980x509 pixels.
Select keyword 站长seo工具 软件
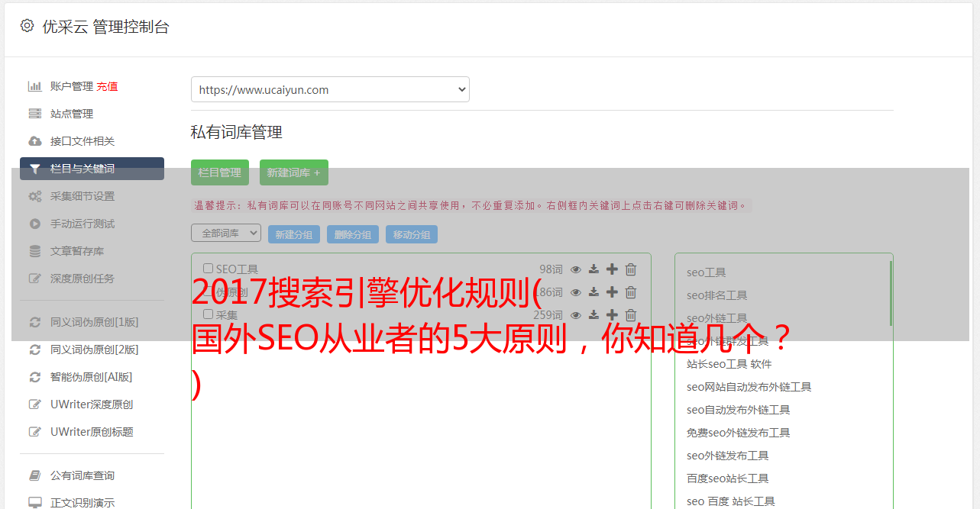(729, 364)
